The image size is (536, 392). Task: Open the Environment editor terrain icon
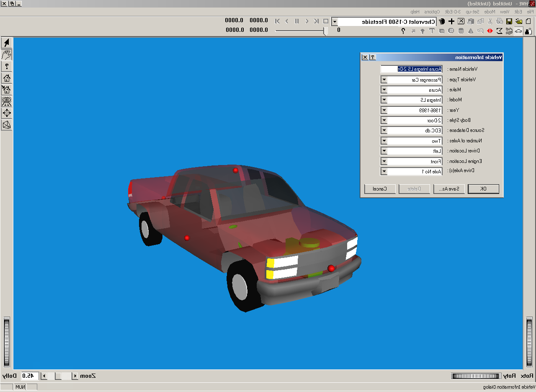(509, 31)
